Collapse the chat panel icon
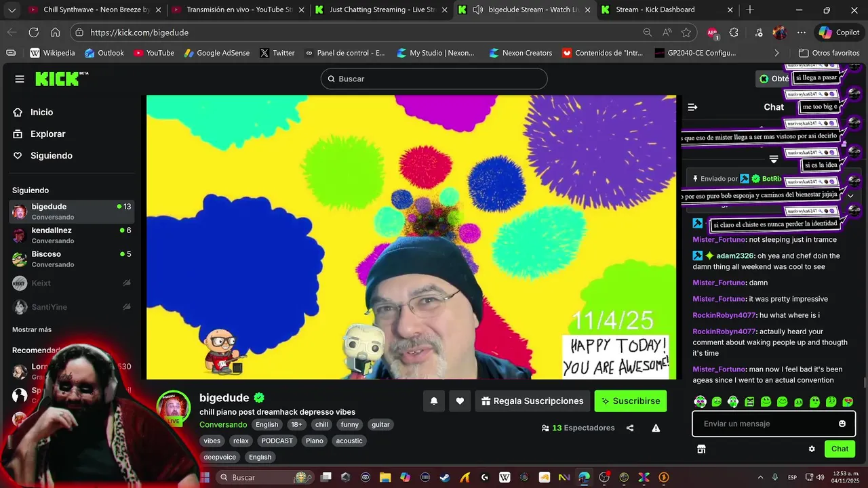This screenshot has width=868, height=488. [692, 107]
